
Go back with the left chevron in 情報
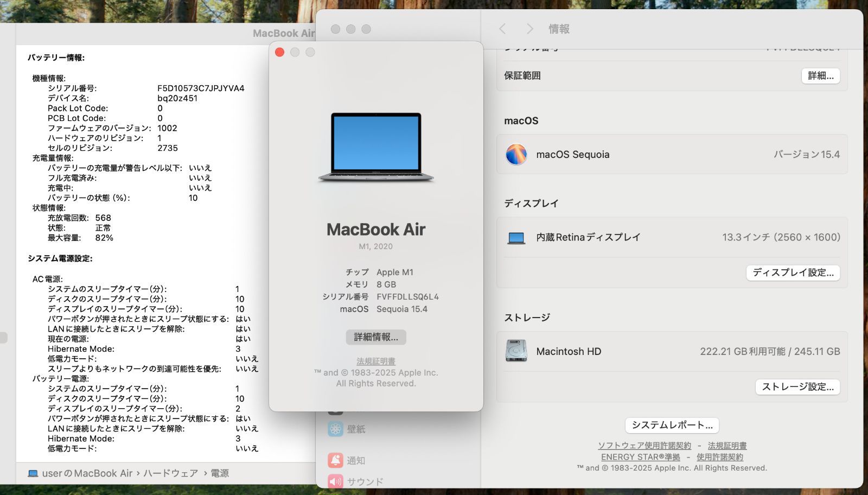click(502, 29)
